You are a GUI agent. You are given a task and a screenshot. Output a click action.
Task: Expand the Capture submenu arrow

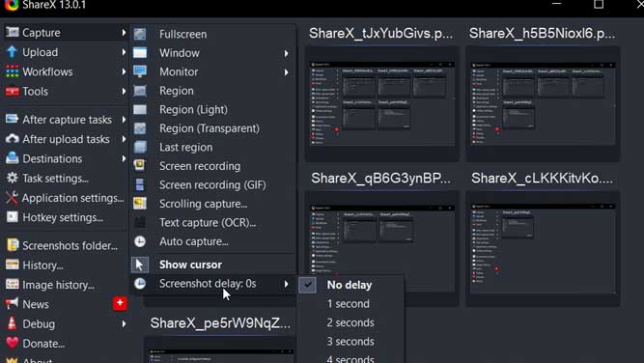(x=124, y=32)
